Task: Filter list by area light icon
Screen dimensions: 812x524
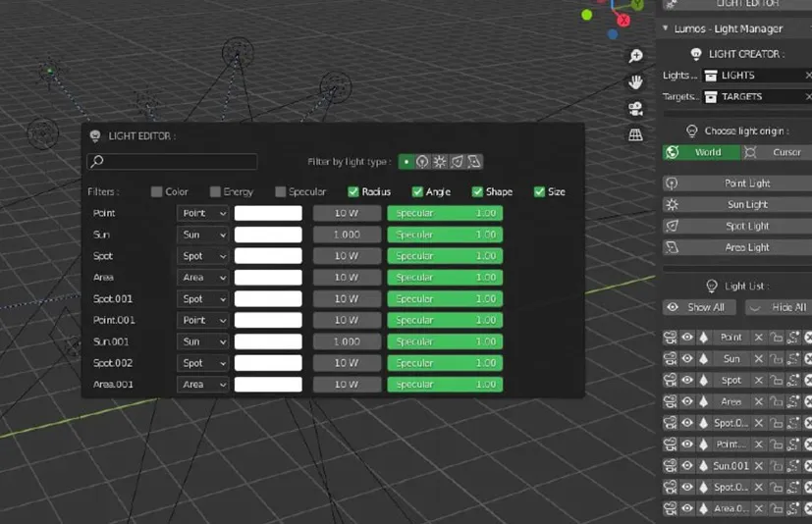Action: point(474,162)
